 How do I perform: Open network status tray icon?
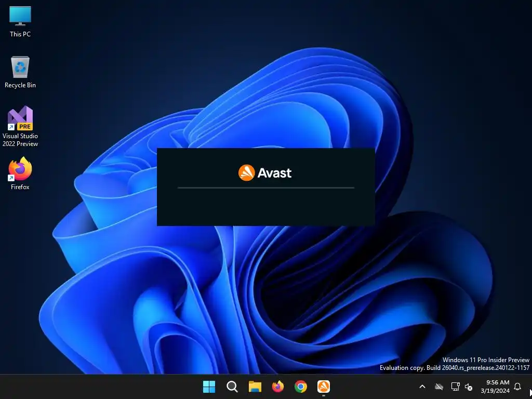[x=455, y=387]
